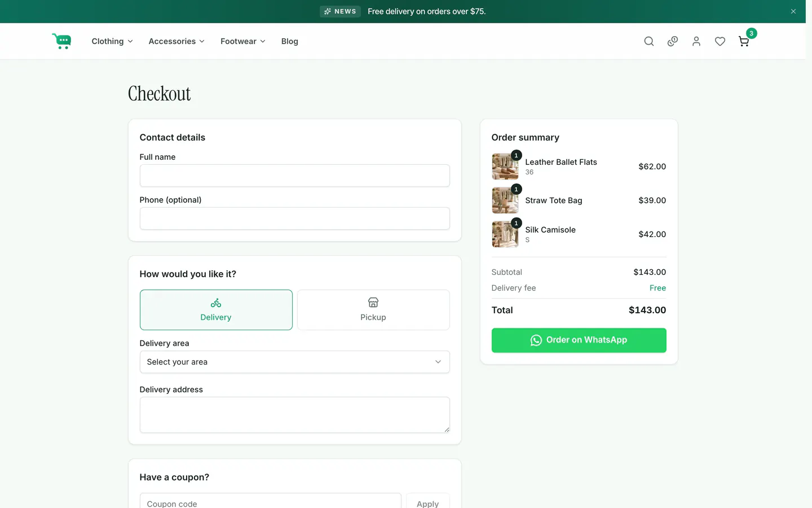Click the sparkle NEWS badge
Viewport: 812px width, 508px height.
340,11
